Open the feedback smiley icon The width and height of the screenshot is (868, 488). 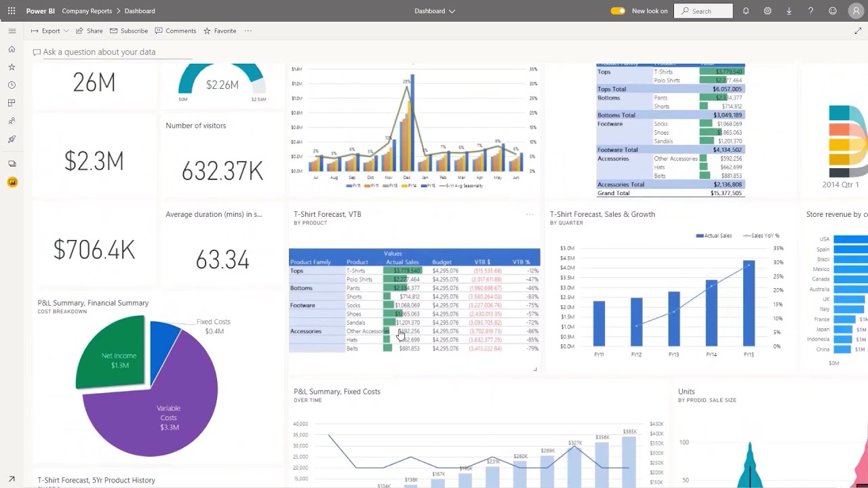click(x=833, y=11)
